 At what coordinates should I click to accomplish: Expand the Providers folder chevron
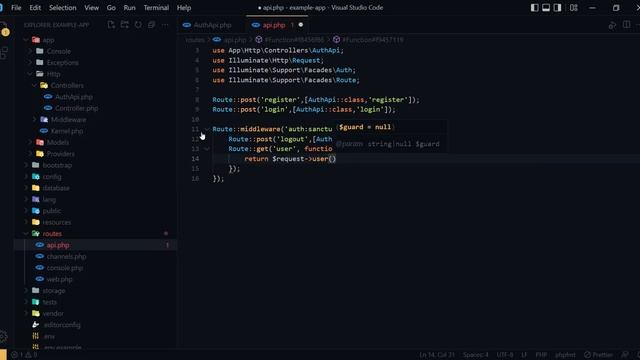(x=30, y=154)
